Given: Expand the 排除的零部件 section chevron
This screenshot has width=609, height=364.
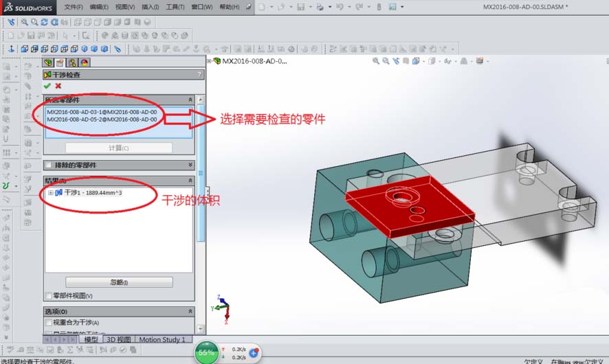Looking at the screenshot, I should pyautogui.click(x=190, y=166).
